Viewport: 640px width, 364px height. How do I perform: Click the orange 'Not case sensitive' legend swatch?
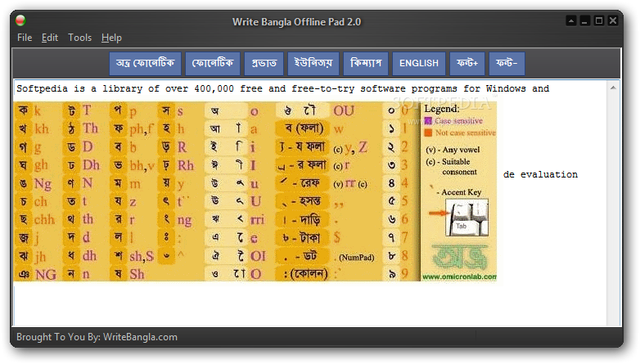[x=428, y=133]
